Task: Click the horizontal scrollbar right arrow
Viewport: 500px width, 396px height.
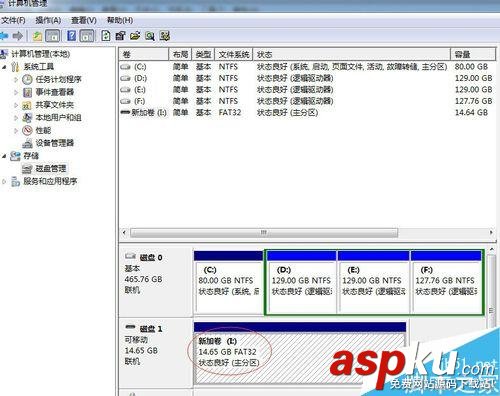Action: point(491,233)
